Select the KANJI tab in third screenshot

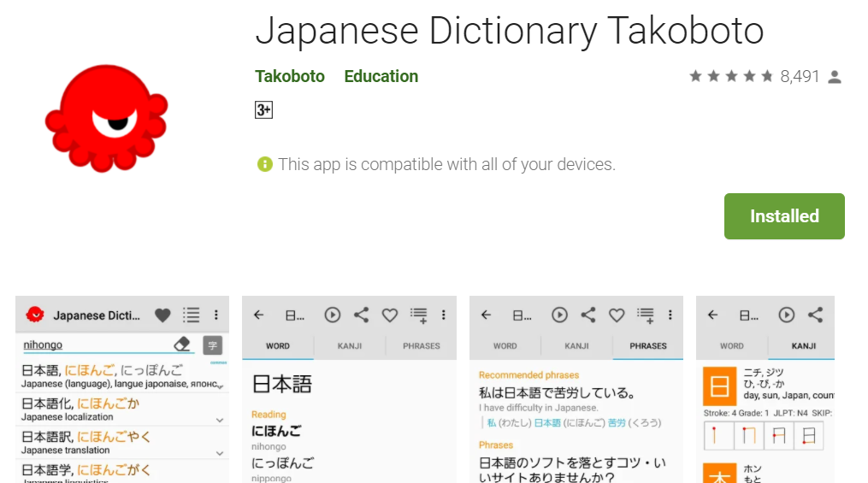point(577,345)
